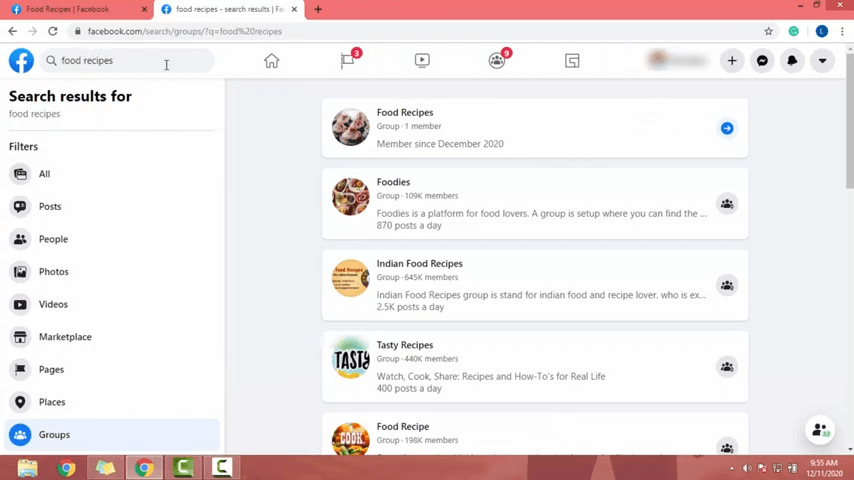Open the Chrome menu
This screenshot has height=480, width=854.
pos(842,31)
